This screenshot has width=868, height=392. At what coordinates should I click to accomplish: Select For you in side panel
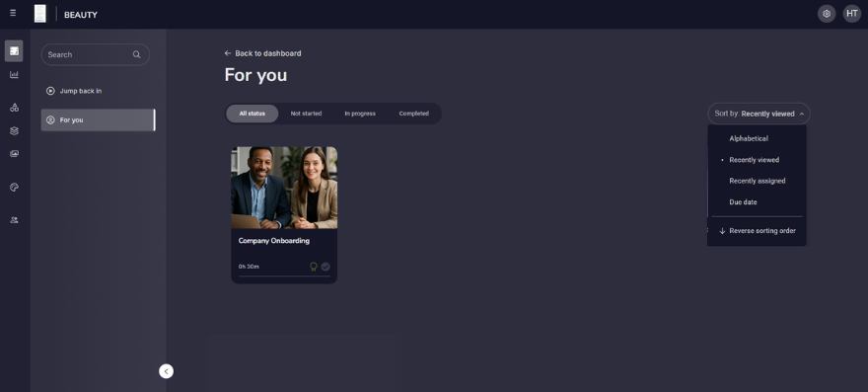[x=98, y=119]
